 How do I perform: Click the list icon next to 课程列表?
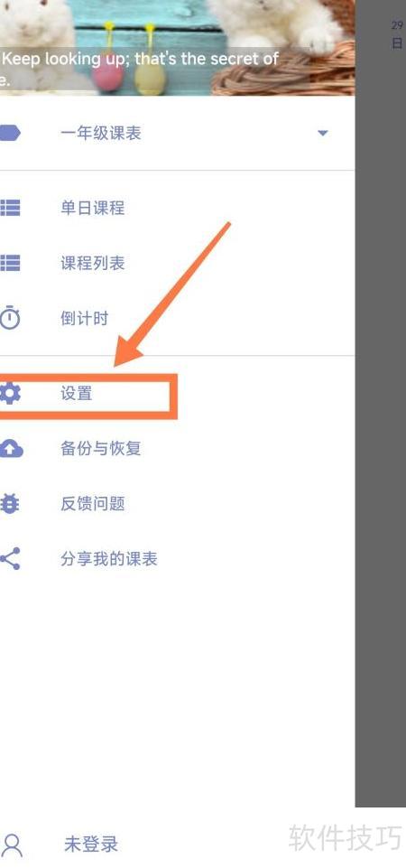pyautogui.click(x=10, y=263)
